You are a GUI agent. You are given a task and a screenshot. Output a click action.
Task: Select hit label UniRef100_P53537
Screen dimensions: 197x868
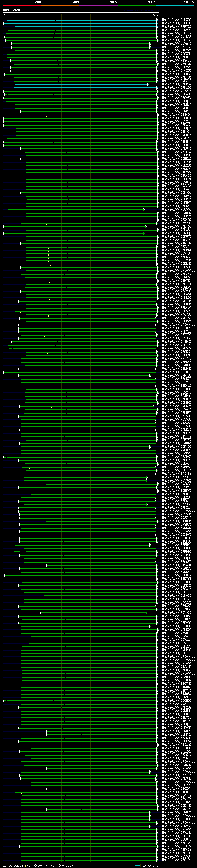tap(177, 416)
